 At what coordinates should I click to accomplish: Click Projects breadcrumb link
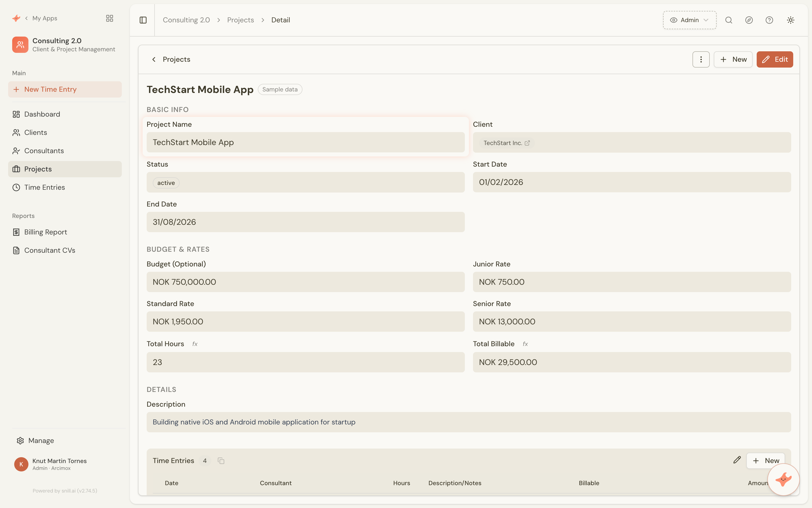click(x=240, y=20)
